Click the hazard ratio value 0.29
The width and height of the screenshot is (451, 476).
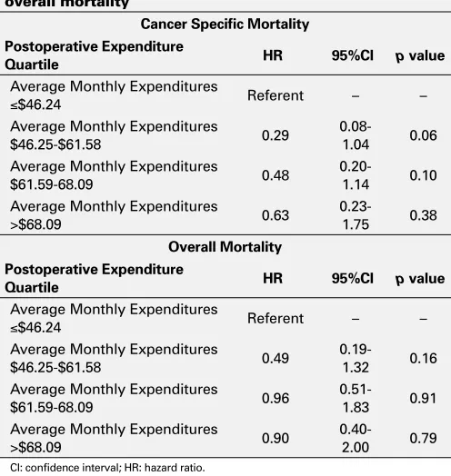[276, 135]
